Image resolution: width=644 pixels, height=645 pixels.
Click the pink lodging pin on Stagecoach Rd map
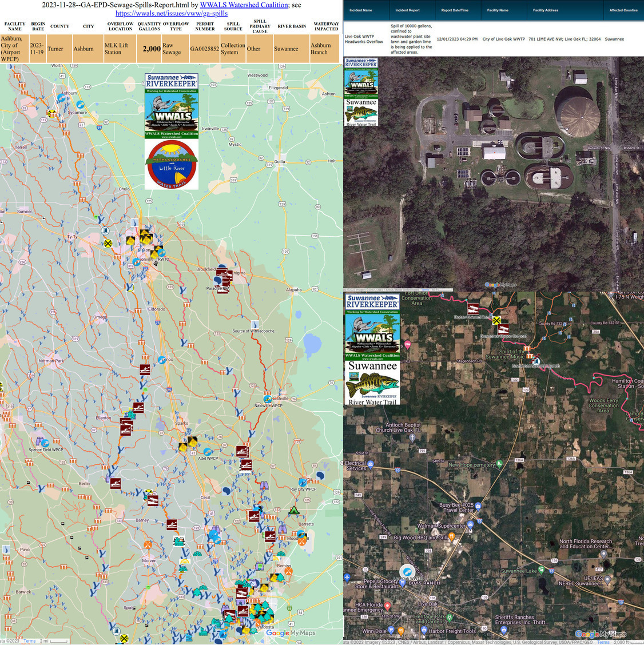click(x=407, y=345)
